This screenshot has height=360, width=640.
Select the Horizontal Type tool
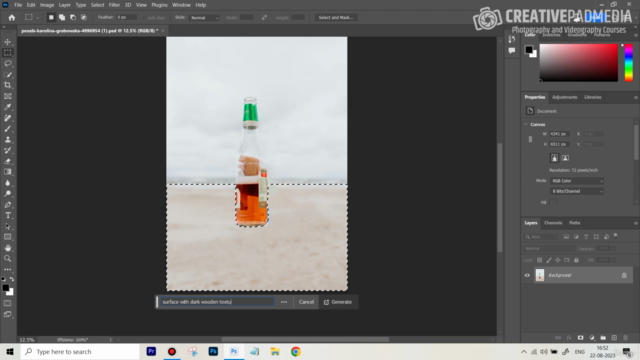pos(8,215)
